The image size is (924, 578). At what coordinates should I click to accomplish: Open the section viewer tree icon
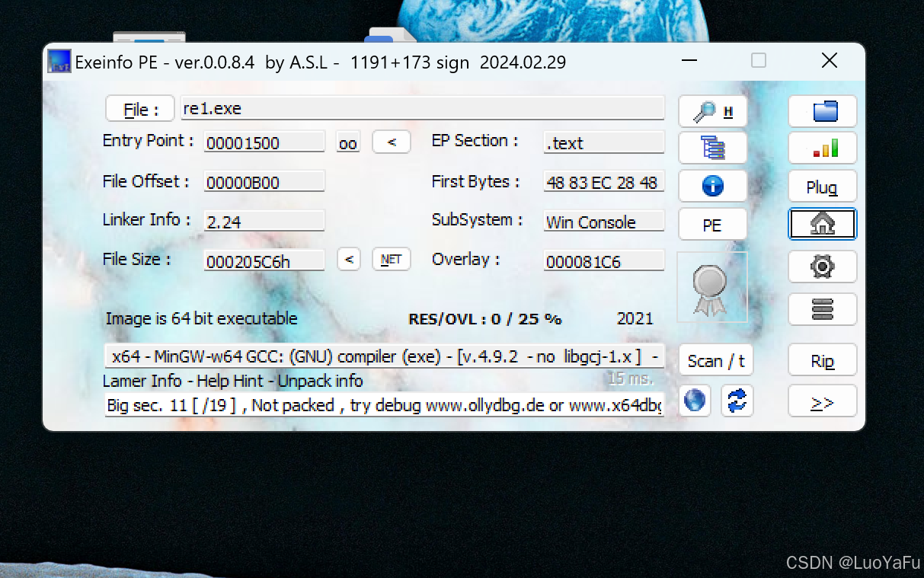tap(712, 148)
